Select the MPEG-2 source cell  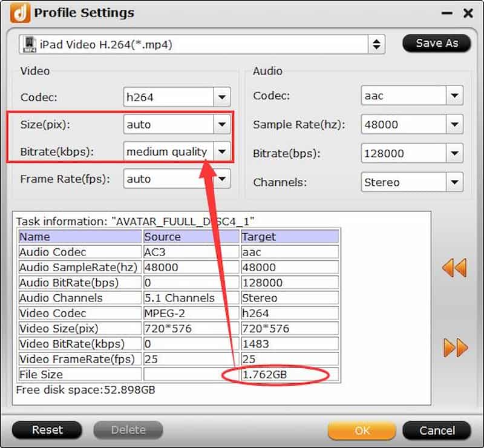(x=191, y=313)
